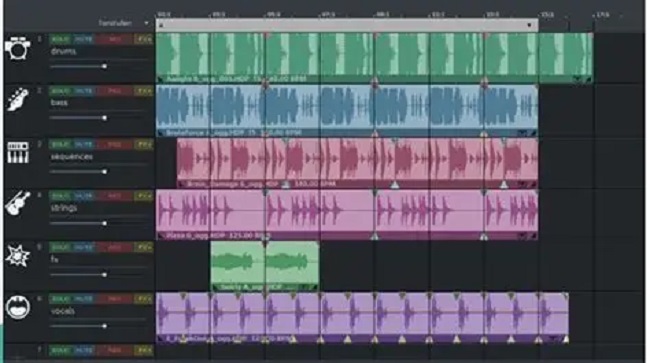Screen dimensions: 650x363
Task: Click the bass track volume slider handle
Action: (104, 118)
